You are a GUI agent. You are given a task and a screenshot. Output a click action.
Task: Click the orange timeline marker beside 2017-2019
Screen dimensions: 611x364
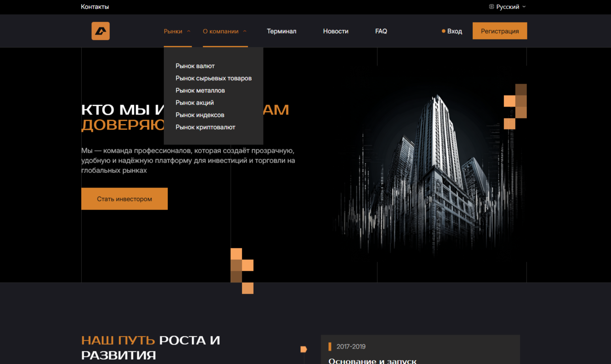303,349
